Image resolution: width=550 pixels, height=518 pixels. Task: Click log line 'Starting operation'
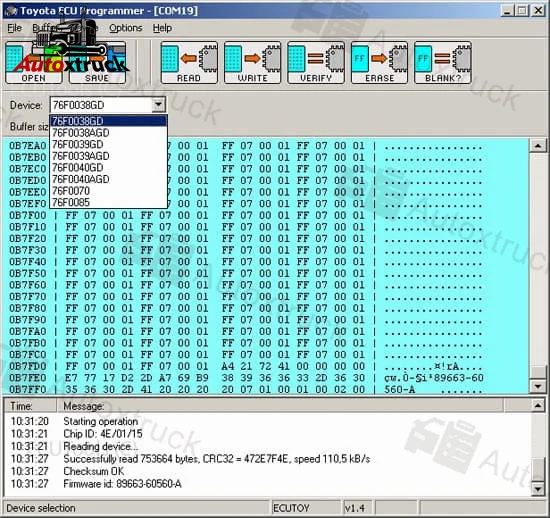[101, 421]
